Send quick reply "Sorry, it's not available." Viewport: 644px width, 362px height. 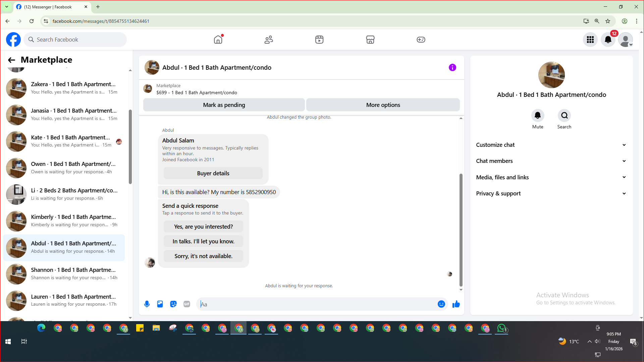click(203, 256)
